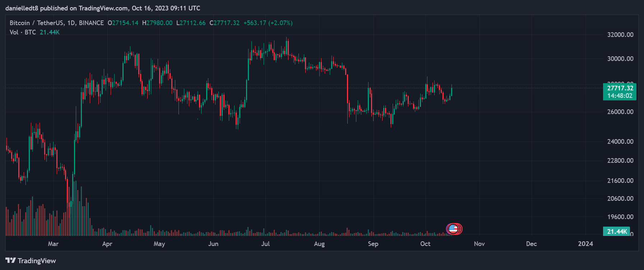Viewport: 644px width, 270px height.
Task: Click the 26000.00 price axis label
Action: pyautogui.click(x=620, y=112)
